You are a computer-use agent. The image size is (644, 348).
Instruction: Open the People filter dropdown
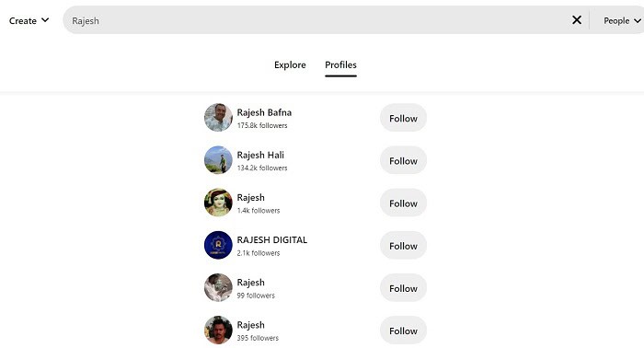[x=622, y=20]
